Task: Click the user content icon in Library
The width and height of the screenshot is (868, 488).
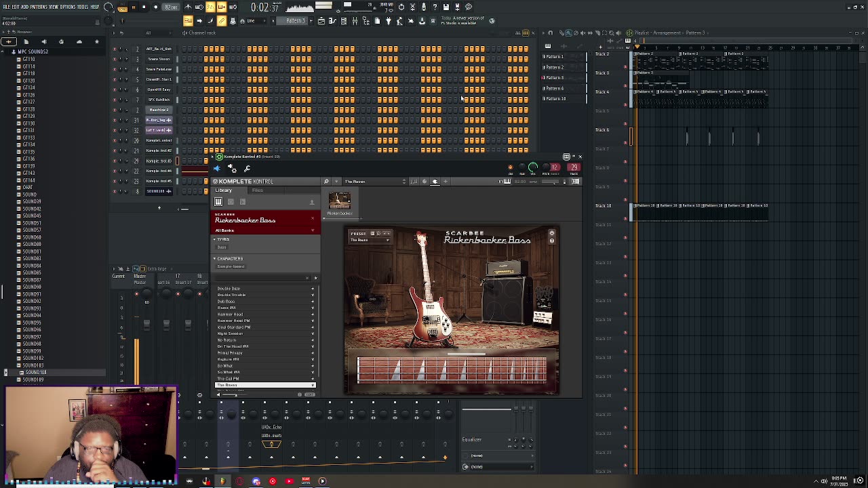Action: tap(312, 202)
